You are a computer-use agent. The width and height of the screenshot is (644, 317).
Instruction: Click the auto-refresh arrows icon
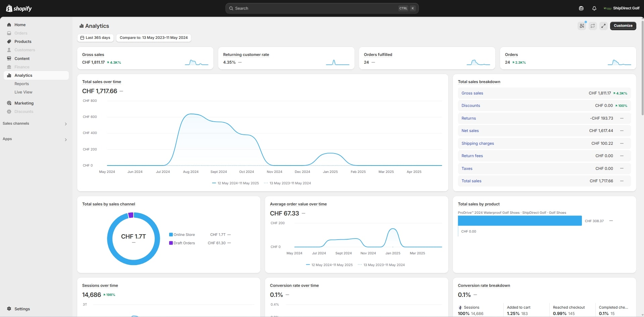(593, 26)
